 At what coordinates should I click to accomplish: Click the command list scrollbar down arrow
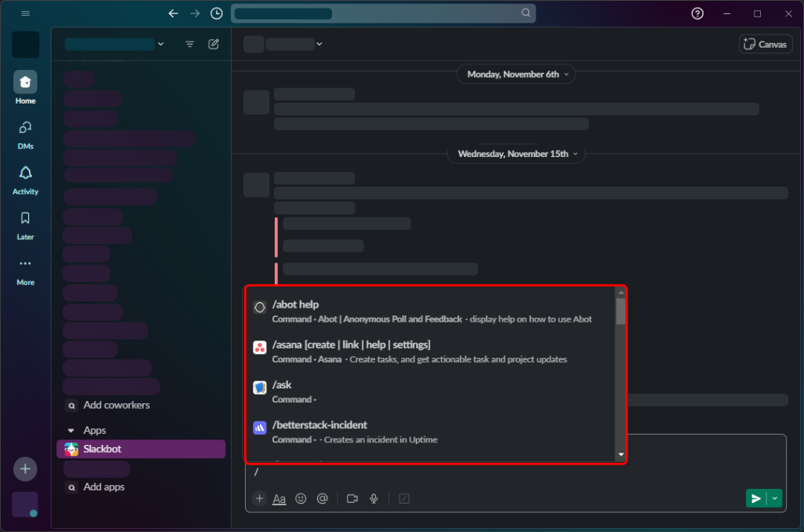click(620, 454)
